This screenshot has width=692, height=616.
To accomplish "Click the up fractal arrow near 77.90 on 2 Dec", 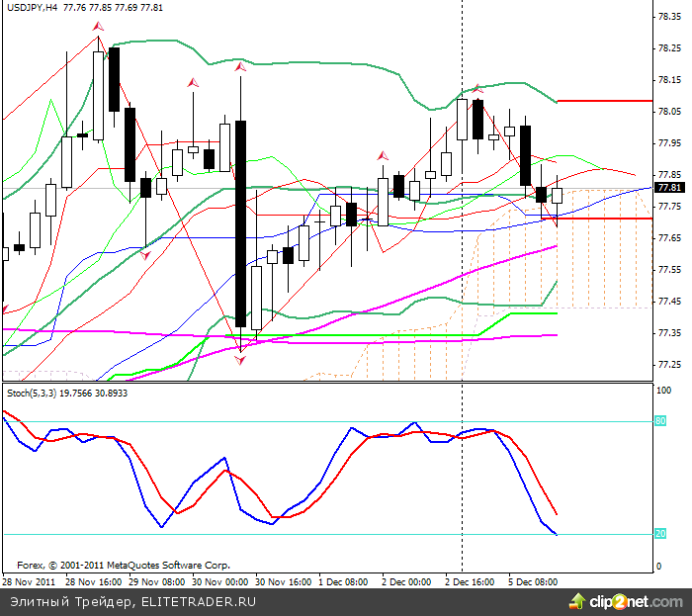I will point(383,155).
